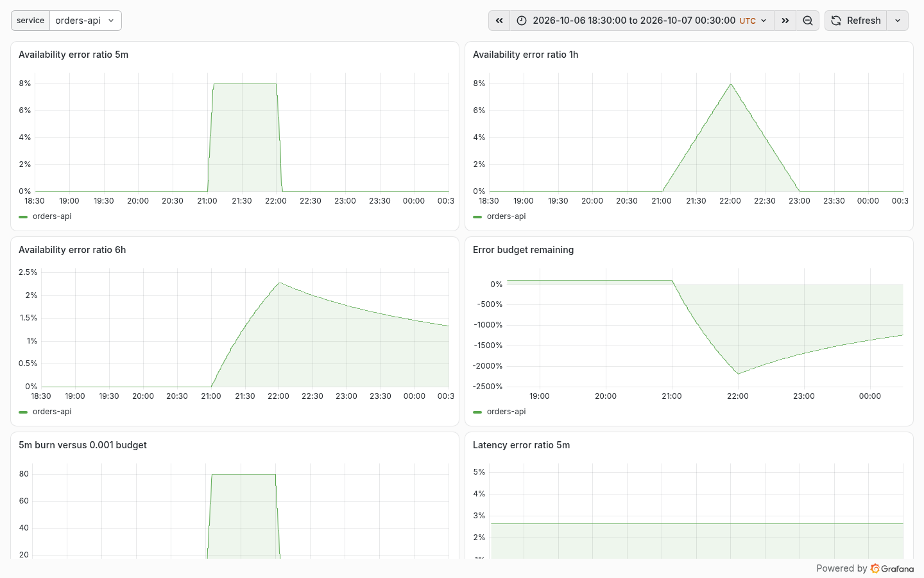Click the Grafana logo

tap(893, 568)
